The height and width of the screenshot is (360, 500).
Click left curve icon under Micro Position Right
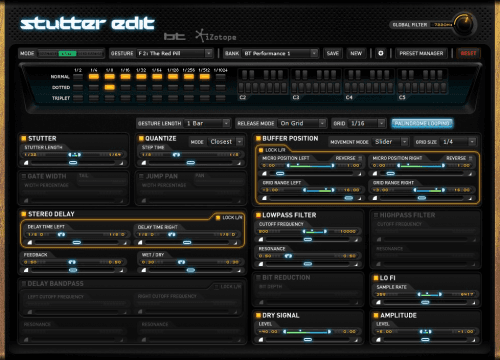(x=375, y=173)
